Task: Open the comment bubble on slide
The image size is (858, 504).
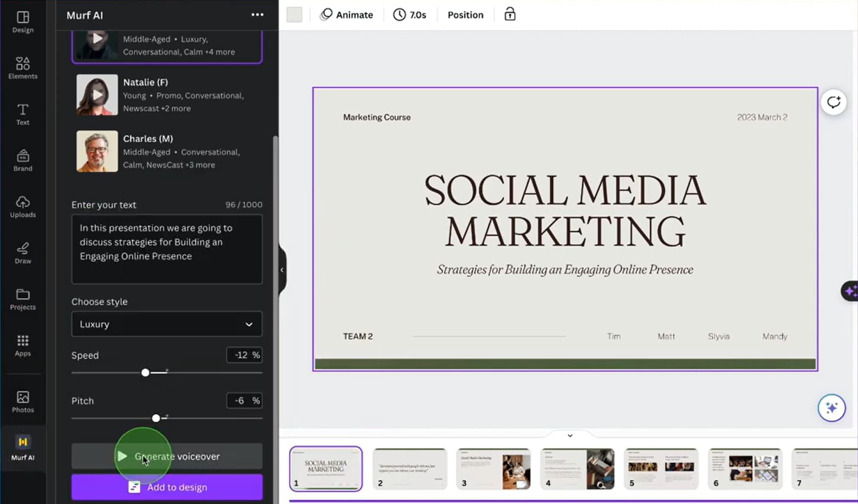Action: pyautogui.click(x=834, y=102)
